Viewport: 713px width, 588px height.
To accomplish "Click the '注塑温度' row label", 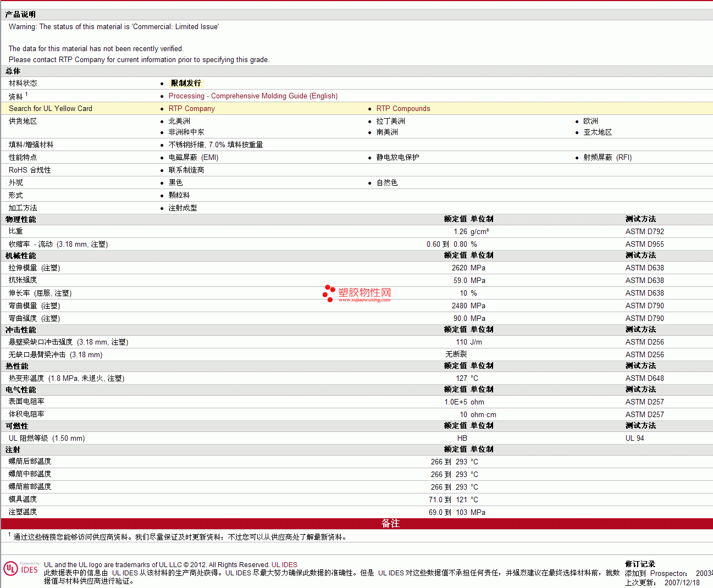I will (23, 512).
